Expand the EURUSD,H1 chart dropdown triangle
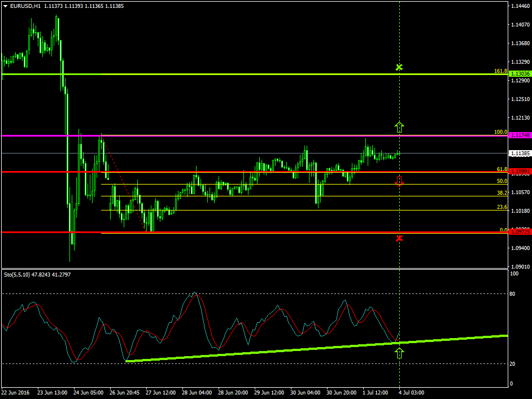Screen dimensions: 532x399 point(6,5)
